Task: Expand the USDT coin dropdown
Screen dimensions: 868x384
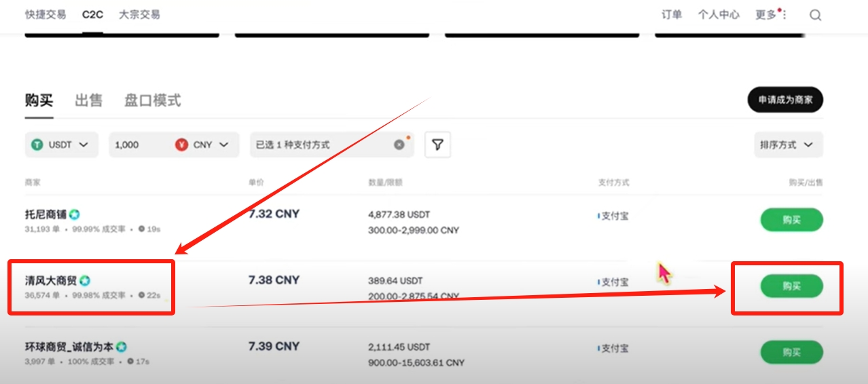Action: pos(84,145)
